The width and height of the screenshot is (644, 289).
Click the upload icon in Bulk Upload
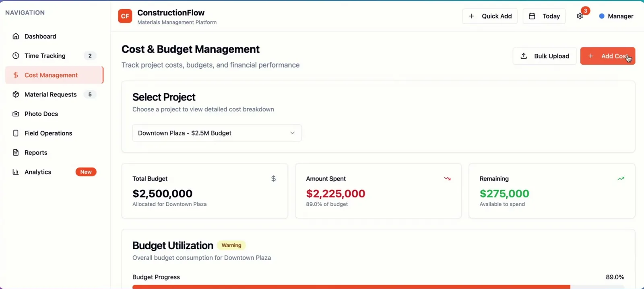tap(524, 56)
